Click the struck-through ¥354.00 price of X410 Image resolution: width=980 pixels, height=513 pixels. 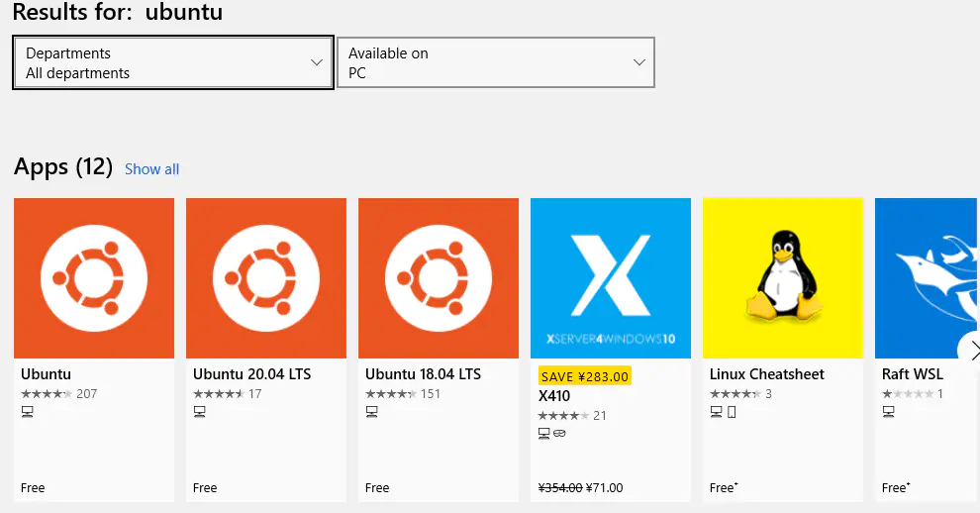coord(560,488)
